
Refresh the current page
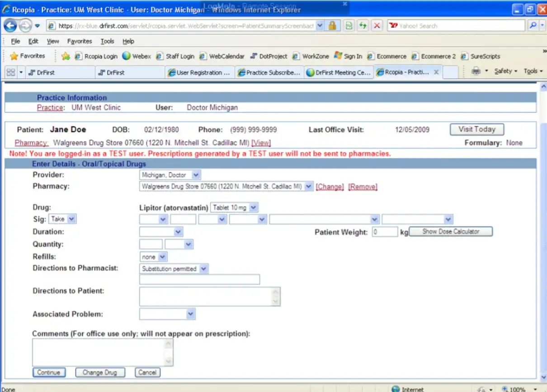coord(363,26)
